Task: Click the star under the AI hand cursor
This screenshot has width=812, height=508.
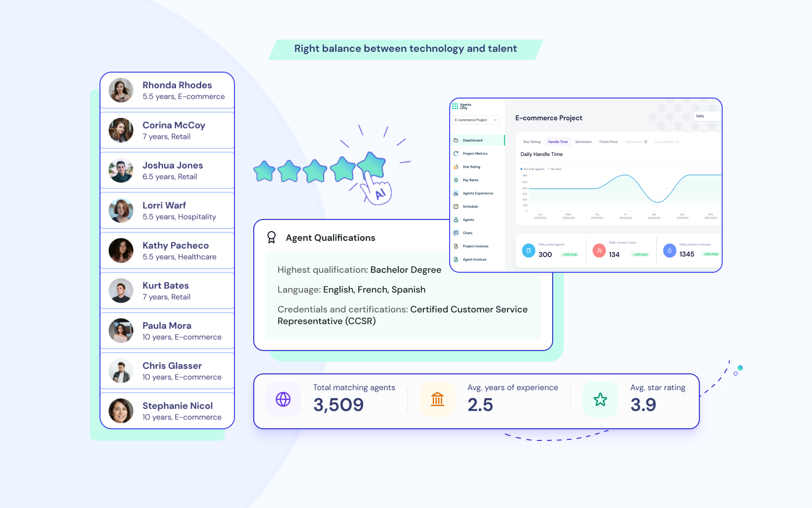Action: point(371,165)
